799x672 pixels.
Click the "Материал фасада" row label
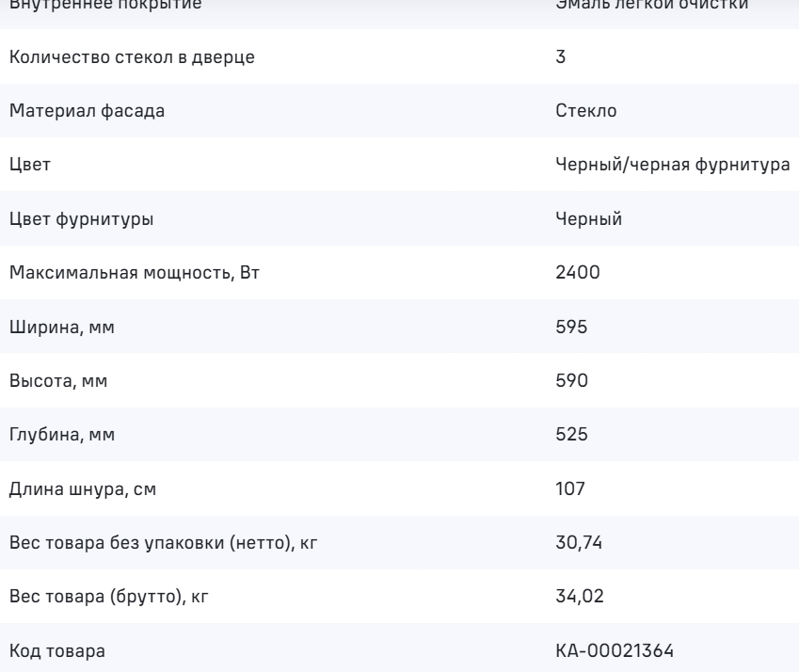click(87, 111)
